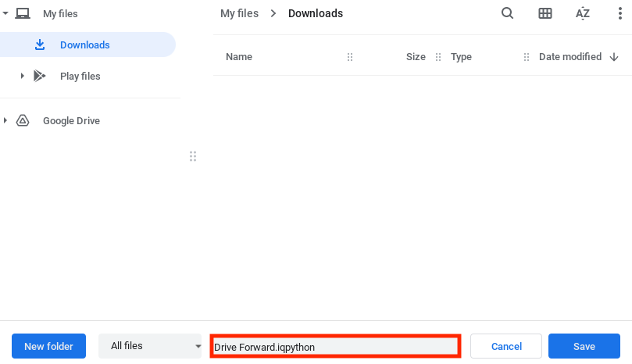Viewport: 632px width, 364px height.
Task: Open the All files type dropdown
Action: [x=151, y=346]
